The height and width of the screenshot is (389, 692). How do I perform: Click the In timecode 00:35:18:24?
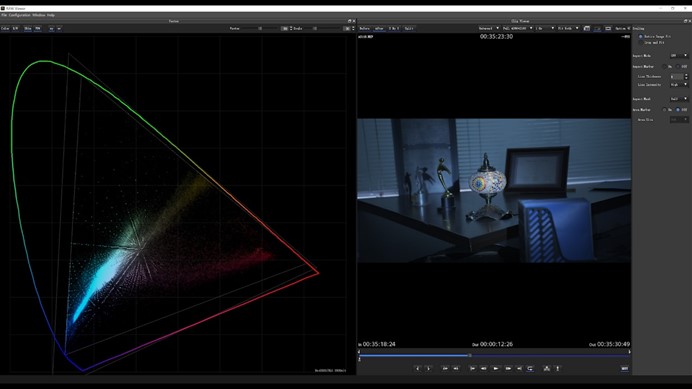click(x=379, y=344)
